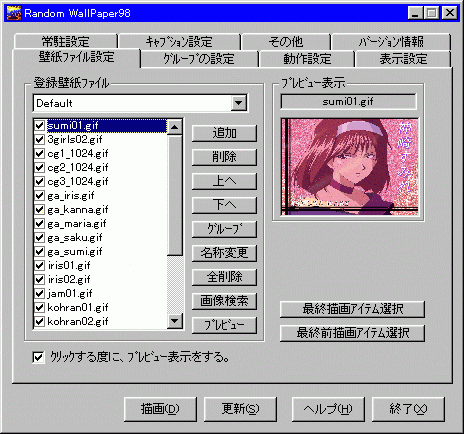464x434 pixels.
Task: Click the 描画(D) button
Action: coord(160,409)
